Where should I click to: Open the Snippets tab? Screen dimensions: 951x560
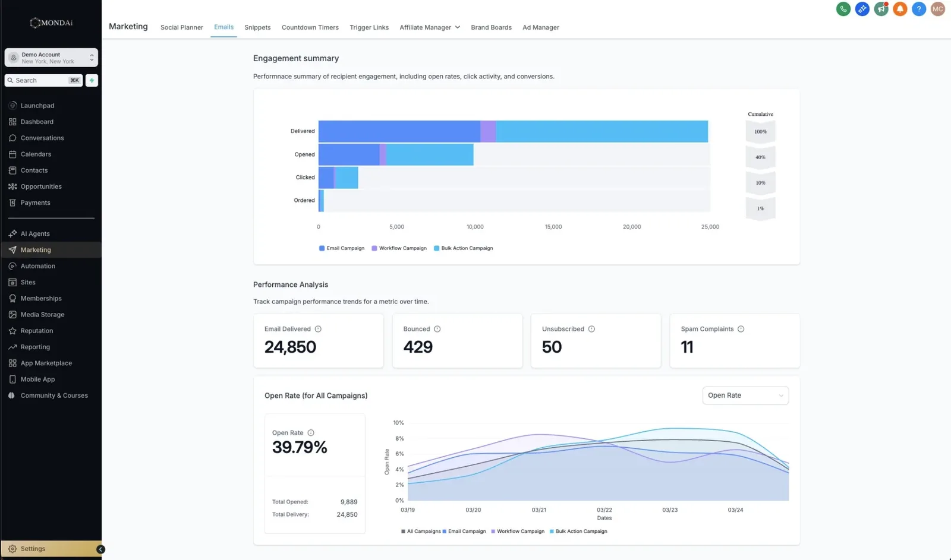click(257, 27)
